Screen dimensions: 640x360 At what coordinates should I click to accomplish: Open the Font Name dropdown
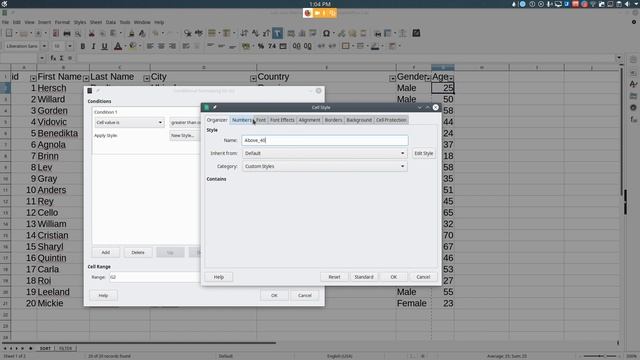click(x=44, y=46)
